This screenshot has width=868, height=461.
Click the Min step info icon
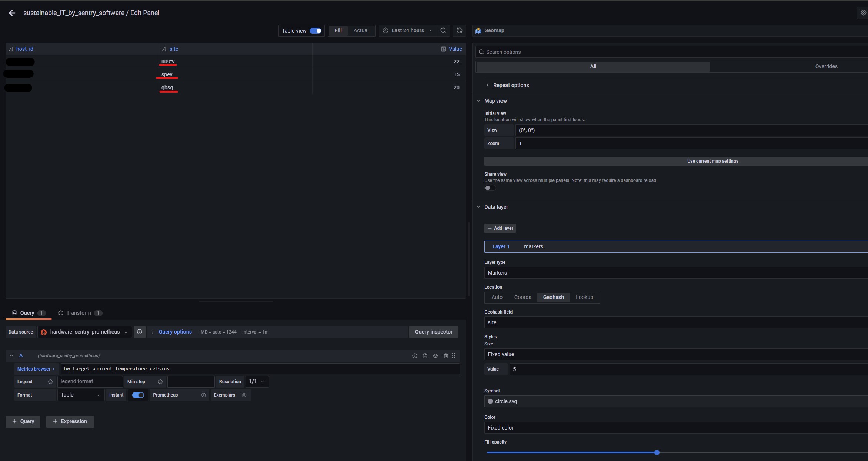coord(160,382)
